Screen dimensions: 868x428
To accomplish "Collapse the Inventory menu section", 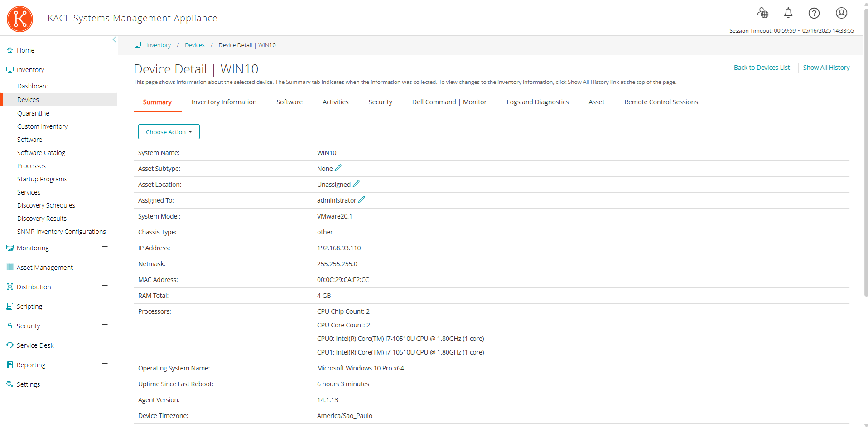I will coord(105,68).
